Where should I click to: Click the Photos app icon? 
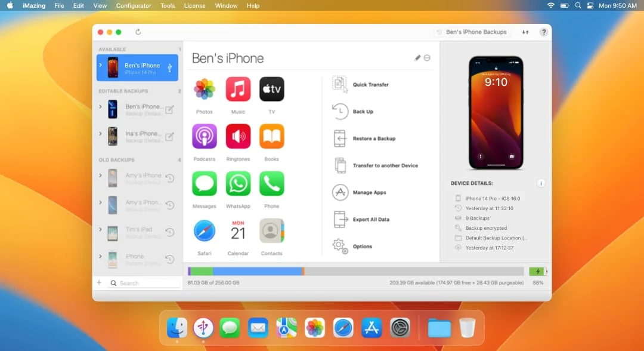(205, 90)
